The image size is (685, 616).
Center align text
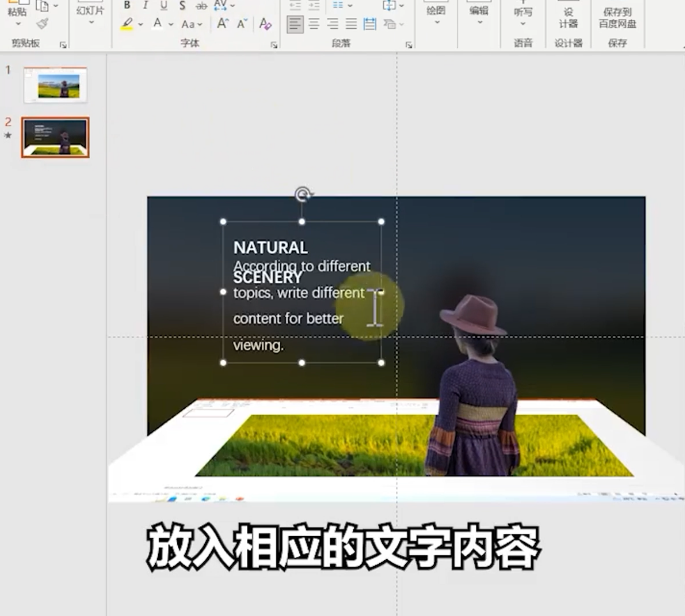coord(314,24)
